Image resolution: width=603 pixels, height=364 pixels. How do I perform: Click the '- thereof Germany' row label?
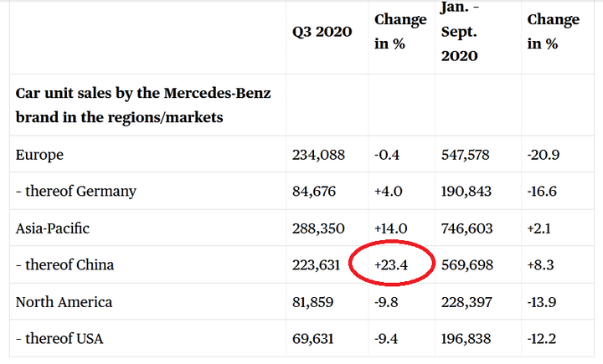pos(76,191)
